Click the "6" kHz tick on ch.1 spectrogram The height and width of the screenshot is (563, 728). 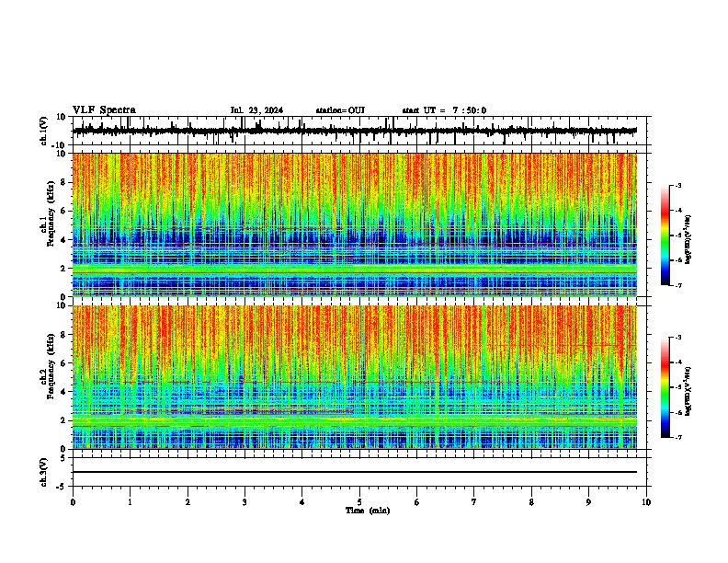click(64, 211)
